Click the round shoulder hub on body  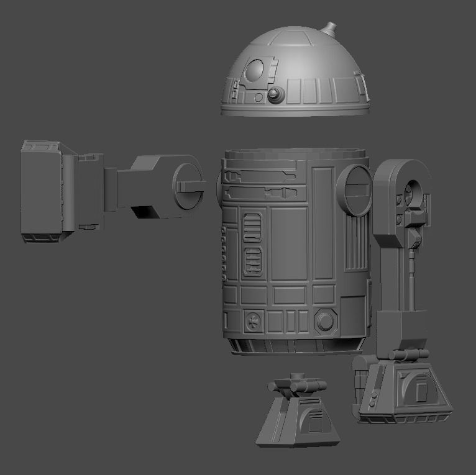(355, 190)
